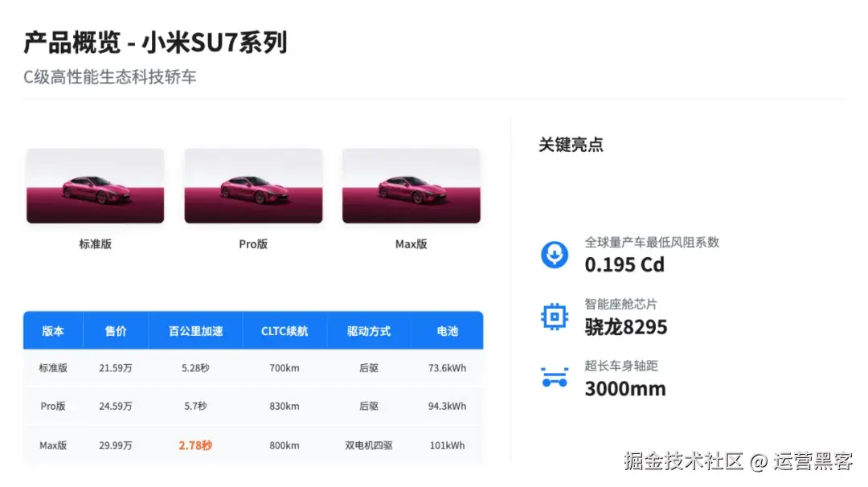The image size is (868, 487).
Task: Click the highlighted 2.78秒 acceleration value
Action: tap(195, 445)
